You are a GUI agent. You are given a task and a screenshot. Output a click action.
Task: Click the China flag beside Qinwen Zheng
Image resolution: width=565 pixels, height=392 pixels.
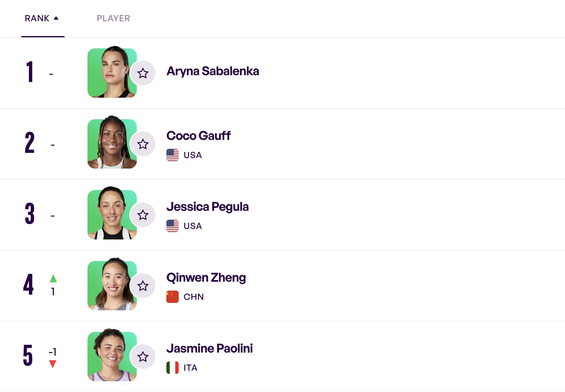[173, 297]
